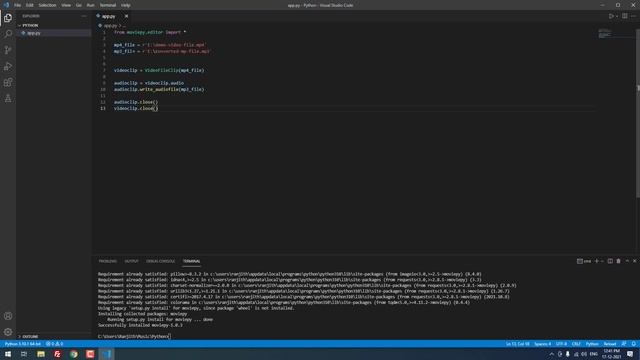Add a new terminal with plus icon
Screen dimensions: 640x360
click(x=596, y=261)
